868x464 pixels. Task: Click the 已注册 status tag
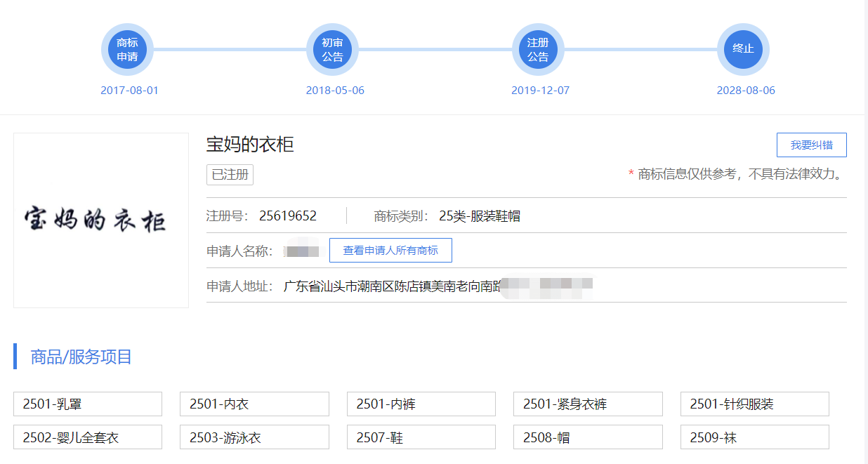click(x=230, y=175)
